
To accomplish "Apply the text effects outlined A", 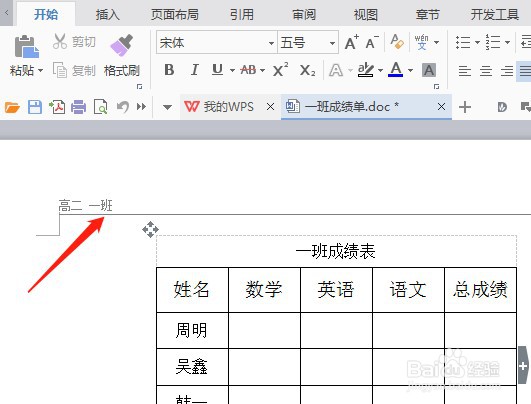I will 336,70.
